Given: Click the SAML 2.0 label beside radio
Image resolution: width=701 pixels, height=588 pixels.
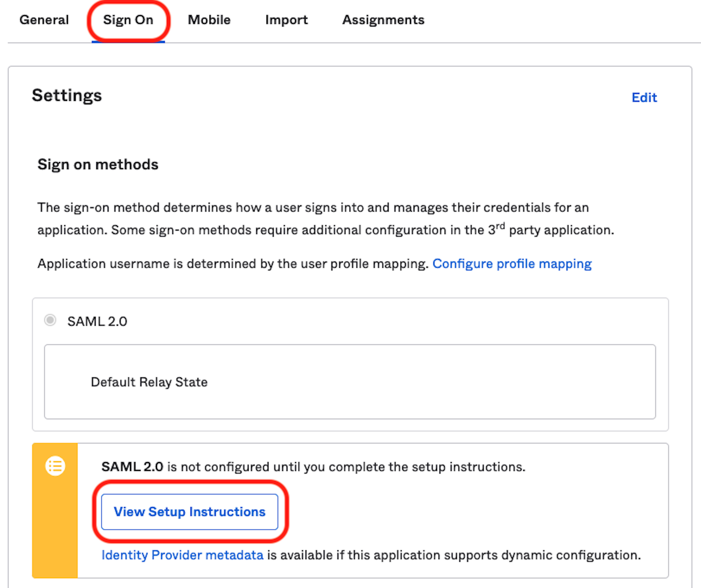Looking at the screenshot, I should pos(97,321).
